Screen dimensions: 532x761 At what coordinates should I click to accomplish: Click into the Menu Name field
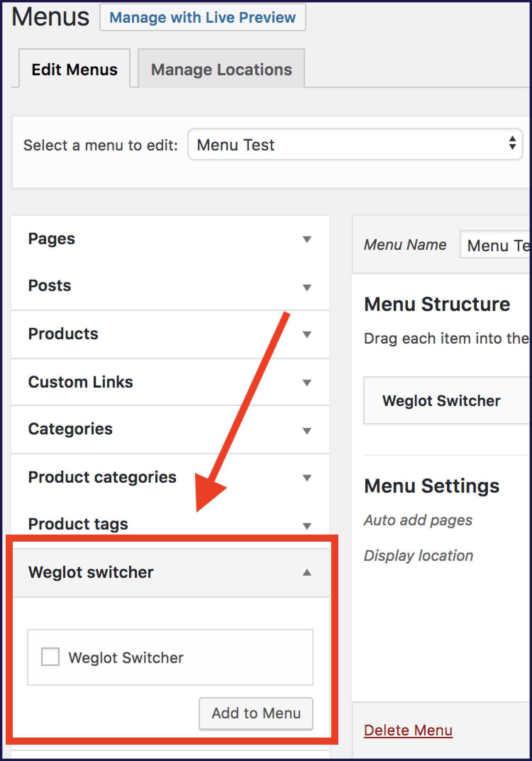click(495, 245)
